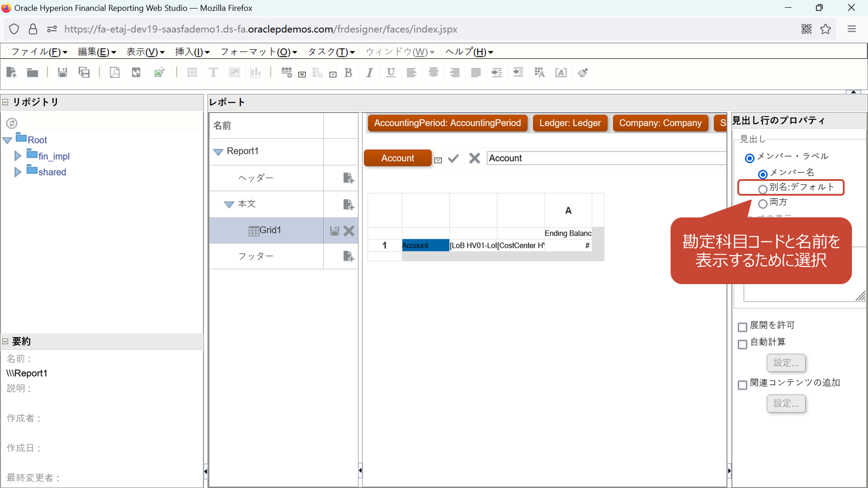Delete Grid1 using its X icon

point(349,230)
